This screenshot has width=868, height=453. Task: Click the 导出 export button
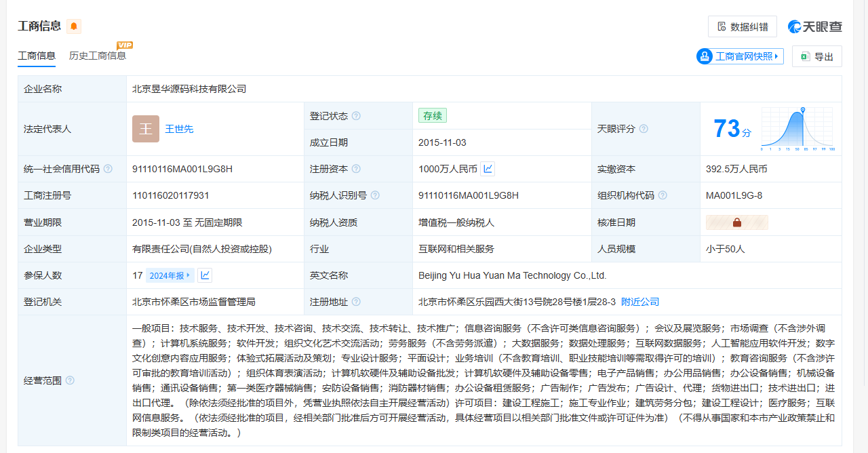tap(816, 56)
